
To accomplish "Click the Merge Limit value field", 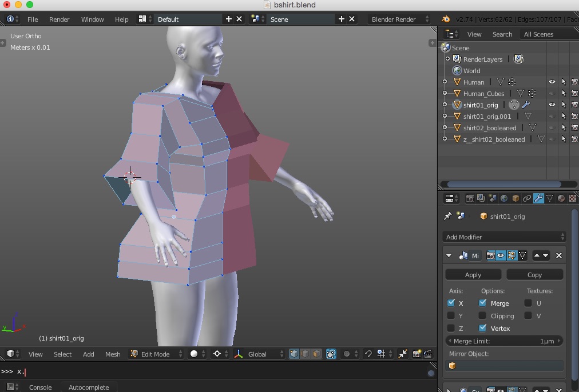I will 504,341.
